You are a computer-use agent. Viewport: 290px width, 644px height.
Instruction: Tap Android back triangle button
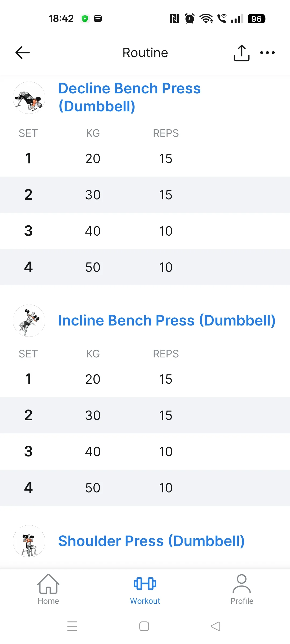(x=216, y=626)
